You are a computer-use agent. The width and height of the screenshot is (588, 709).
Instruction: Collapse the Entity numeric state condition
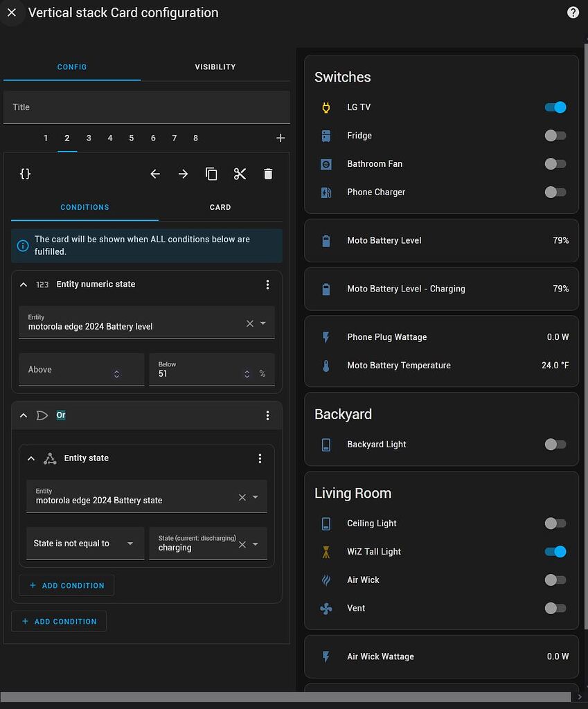[23, 284]
